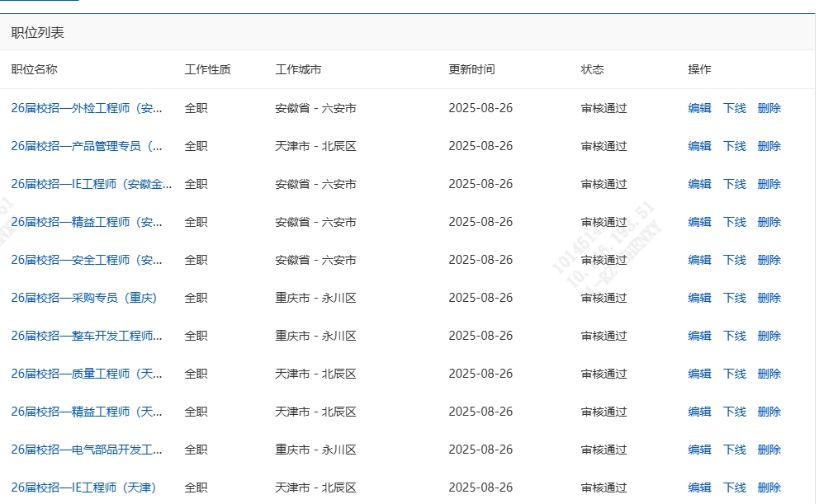819x504 pixels.
Task: Click 下线 for 采购专员（重庆）
Action: coord(734,298)
